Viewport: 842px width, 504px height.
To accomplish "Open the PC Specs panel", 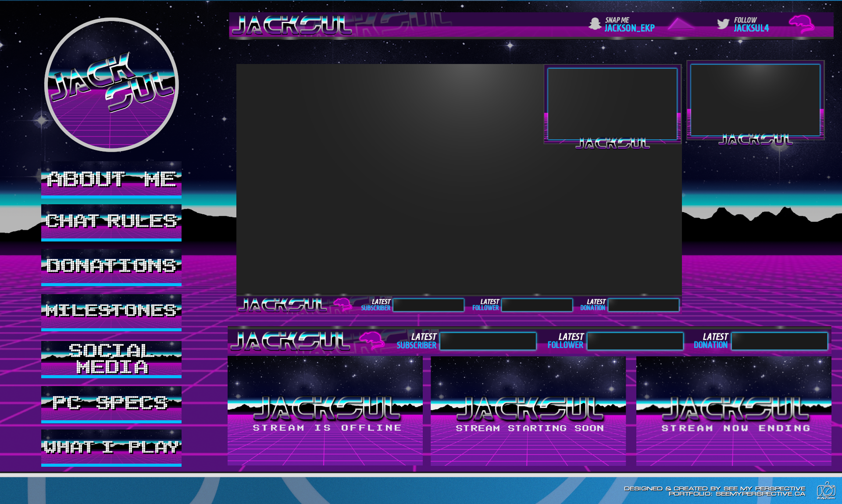I will point(111,403).
